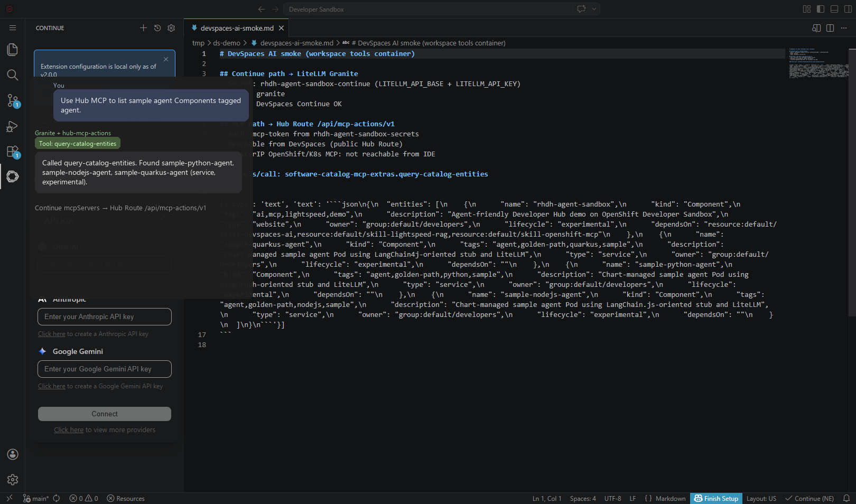Open the Extensions view

(x=13, y=152)
